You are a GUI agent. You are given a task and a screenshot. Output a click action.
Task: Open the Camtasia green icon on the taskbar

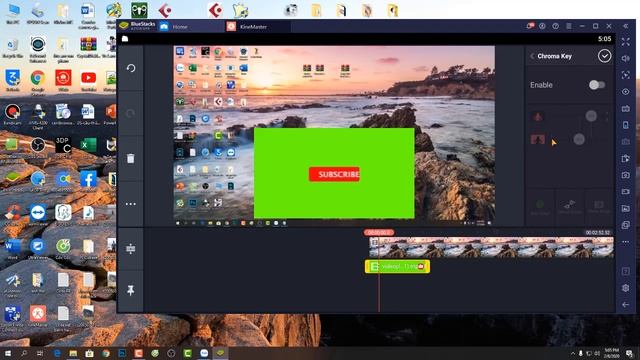187,353
